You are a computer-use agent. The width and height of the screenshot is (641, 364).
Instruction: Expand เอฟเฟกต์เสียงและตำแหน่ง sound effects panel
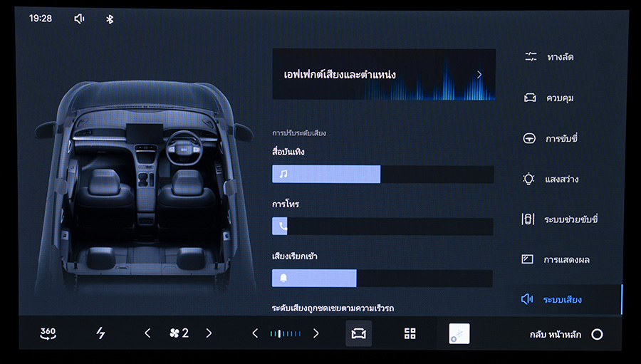(x=384, y=74)
